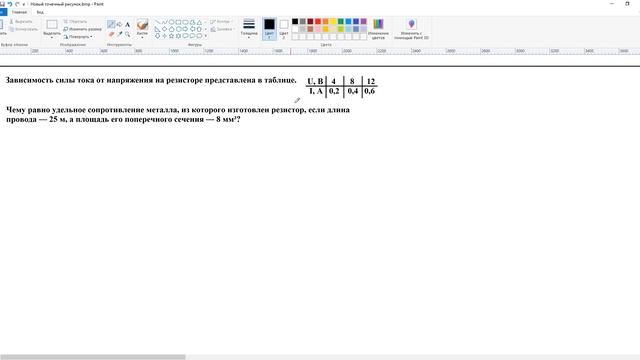Pick the red color swatch
This screenshot has width=640, height=360.
[x=318, y=21]
